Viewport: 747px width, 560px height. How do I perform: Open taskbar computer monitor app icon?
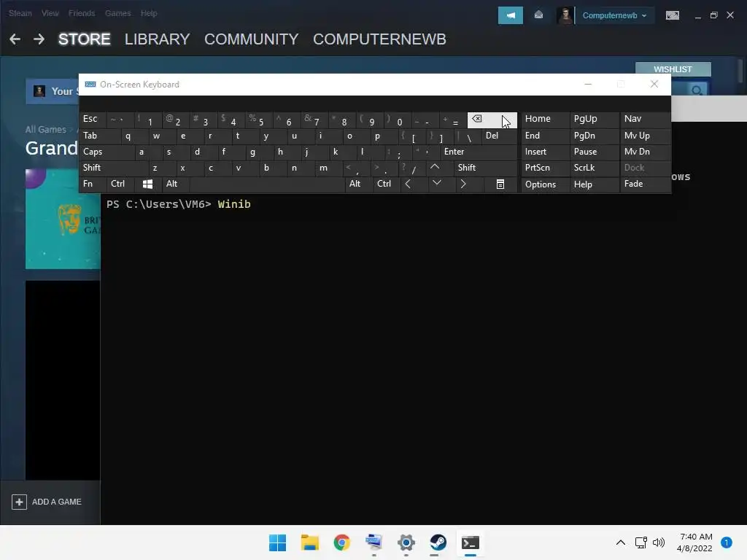click(374, 542)
